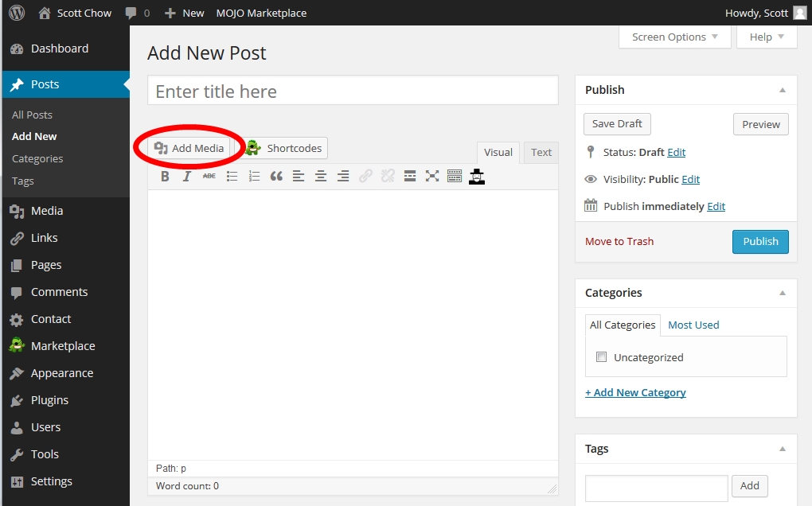812x506 pixels.
Task: Open the Shortcodes button
Action: (x=283, y=148)
